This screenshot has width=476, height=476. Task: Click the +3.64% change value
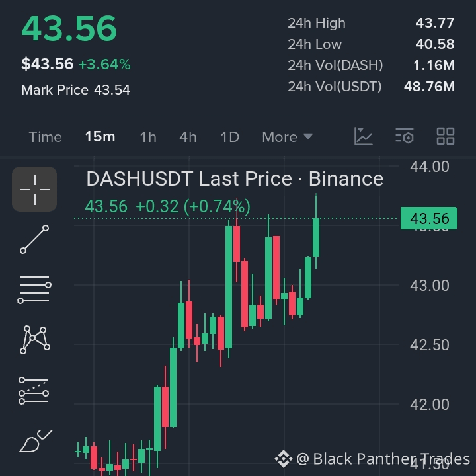pos(104,64)
